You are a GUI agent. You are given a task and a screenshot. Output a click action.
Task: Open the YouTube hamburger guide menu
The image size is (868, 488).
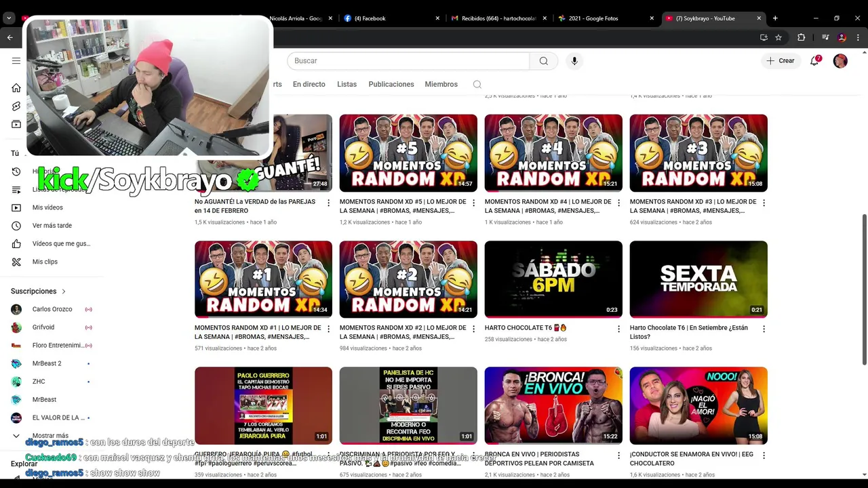tap(16, 61)
